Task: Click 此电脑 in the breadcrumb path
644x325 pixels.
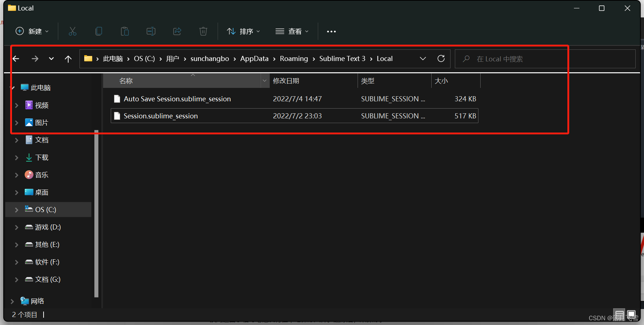Action: (113, 58)
